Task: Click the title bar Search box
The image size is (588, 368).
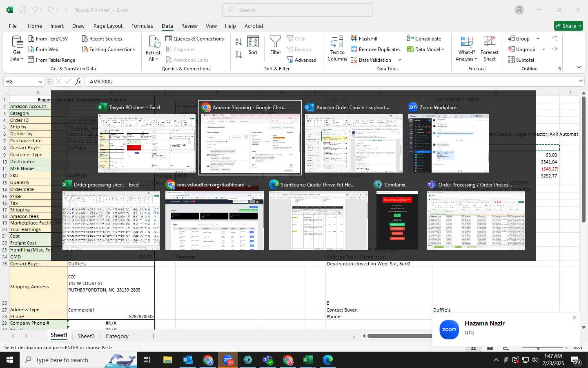Action: tap(297, 10)
